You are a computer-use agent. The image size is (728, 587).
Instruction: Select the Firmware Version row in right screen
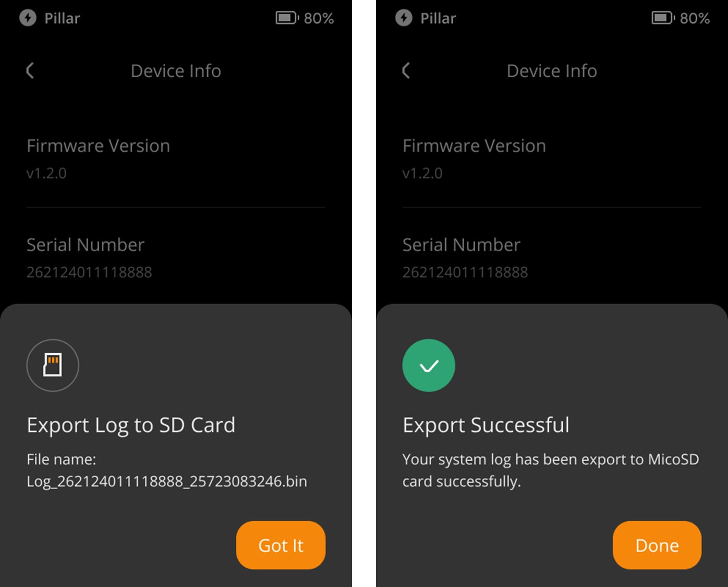coord(552,158)
